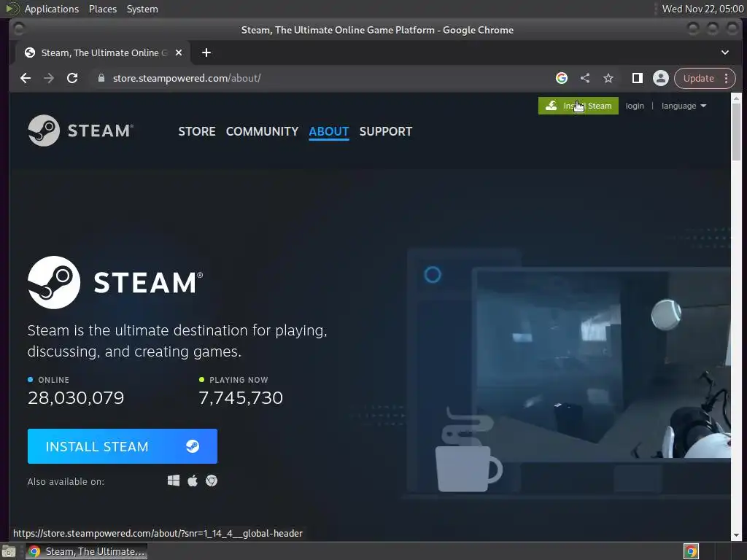Bookmark this tab with the star icon
Image resolution: width=747 pixels, height=560 pixels.
[608, 78]
